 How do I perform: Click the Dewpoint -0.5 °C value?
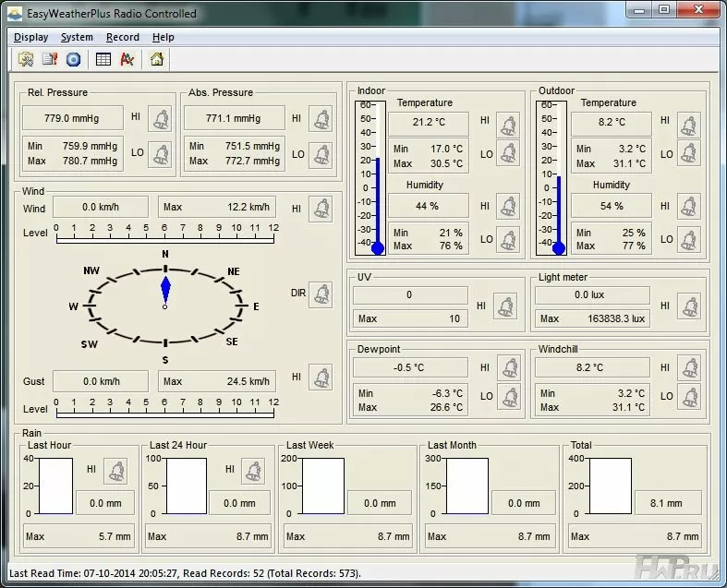click(x=410, y=367)
